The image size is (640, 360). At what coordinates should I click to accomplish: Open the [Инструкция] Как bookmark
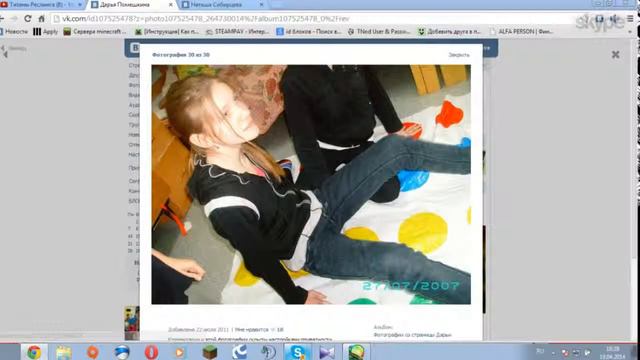coord(167,31)
